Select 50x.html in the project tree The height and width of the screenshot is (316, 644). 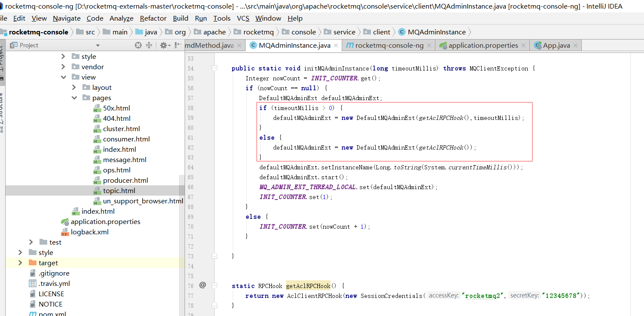tap(112, 108)
